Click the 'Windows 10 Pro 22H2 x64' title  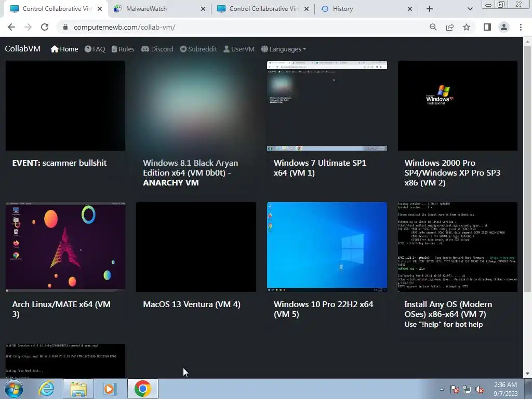(323, 309)
